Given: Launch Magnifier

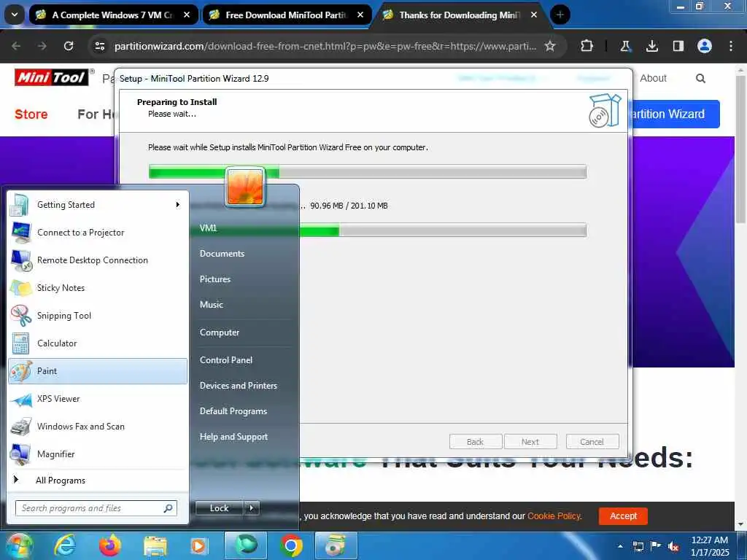Looking at the screenshot, I should (x=98, y=454).
